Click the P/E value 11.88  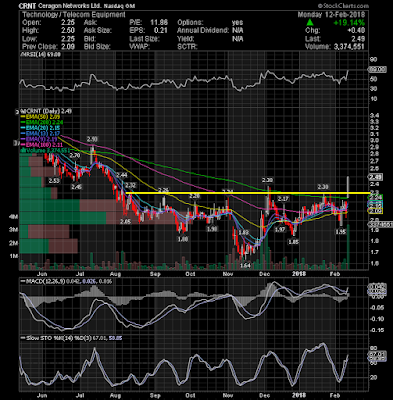click(x=159, y=22)
